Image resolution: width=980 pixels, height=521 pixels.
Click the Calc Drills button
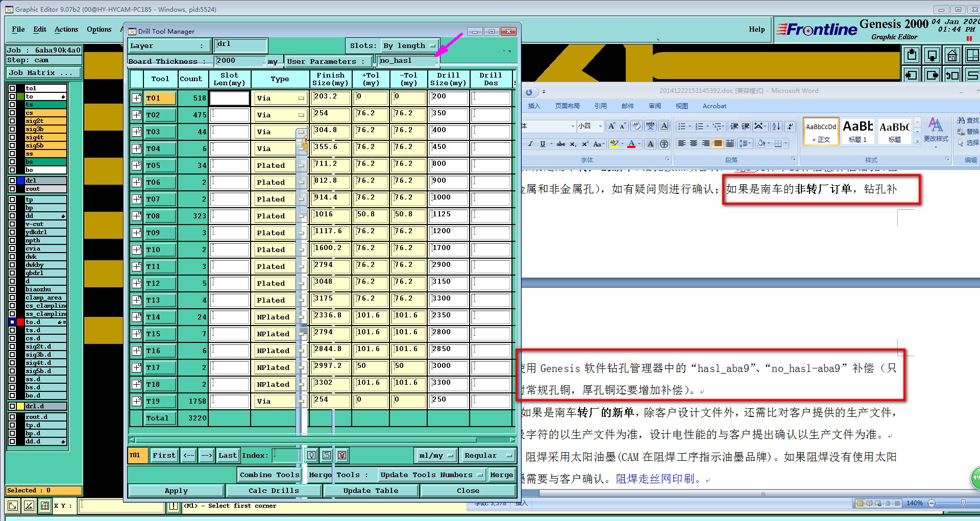point(274,490)
